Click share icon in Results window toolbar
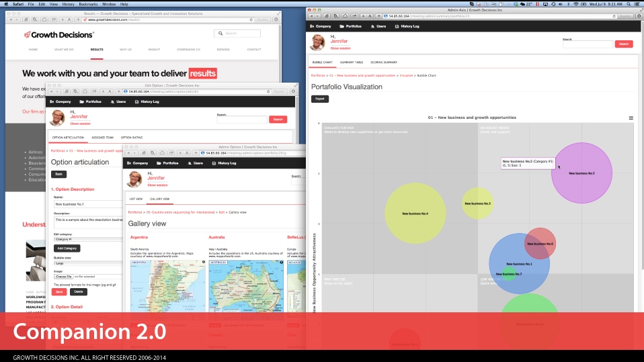This screenshot has height=362, width=644. pos(53,19)
